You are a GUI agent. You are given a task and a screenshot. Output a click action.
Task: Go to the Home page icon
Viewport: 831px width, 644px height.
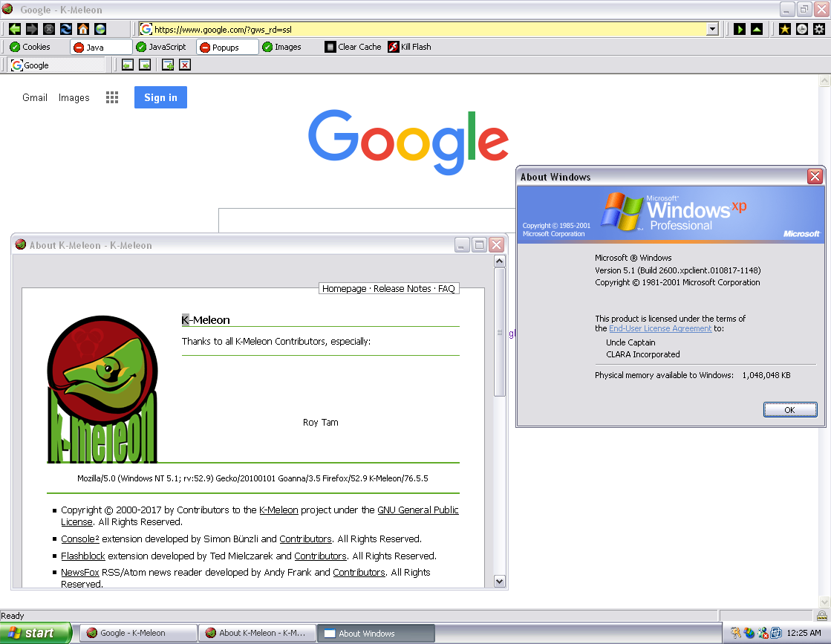[x=83, y=29]
